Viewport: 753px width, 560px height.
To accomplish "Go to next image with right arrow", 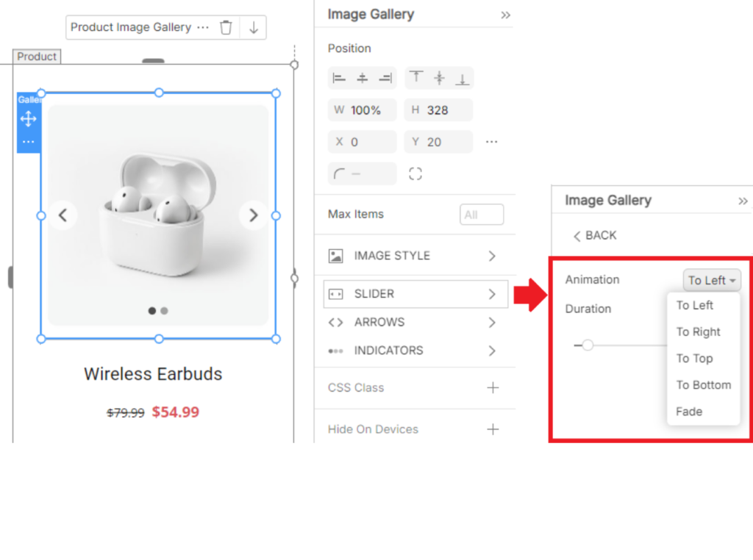I will [254, 215].
